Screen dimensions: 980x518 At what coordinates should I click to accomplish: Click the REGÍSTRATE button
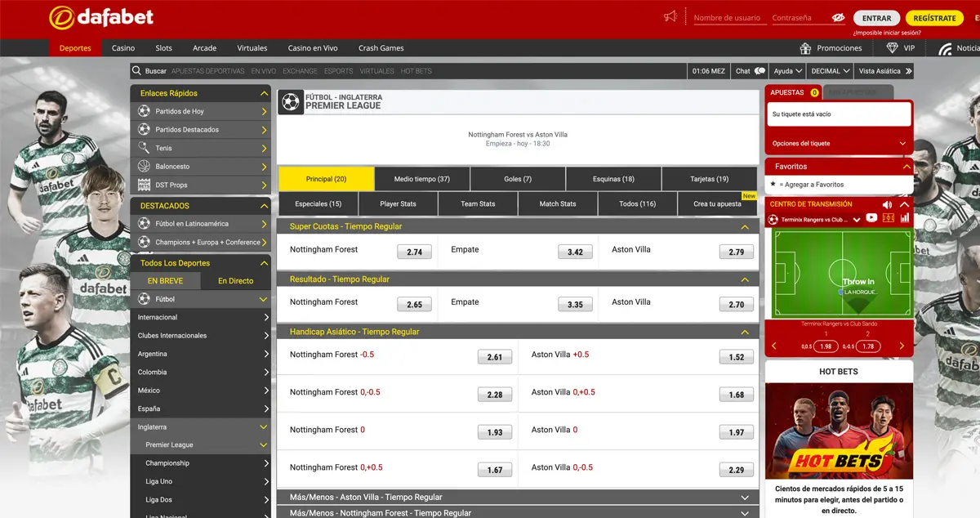pos(934,18)
